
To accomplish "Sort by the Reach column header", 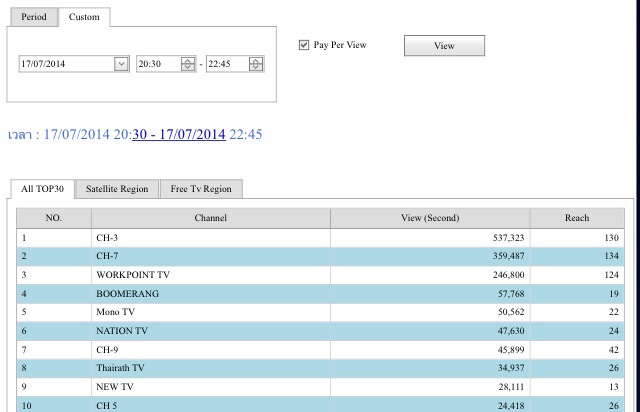I will 577,218.
